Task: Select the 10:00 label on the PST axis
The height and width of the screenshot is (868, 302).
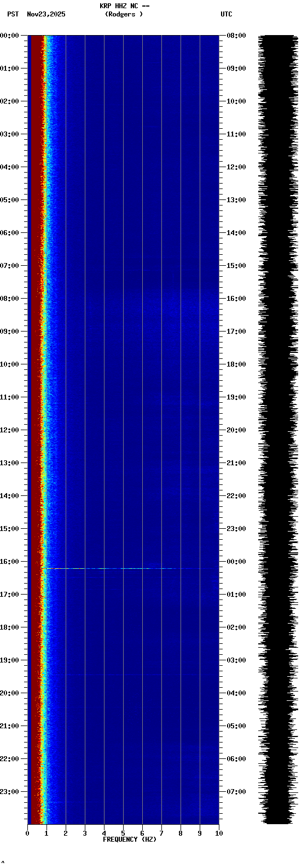Action: point(9,364)
